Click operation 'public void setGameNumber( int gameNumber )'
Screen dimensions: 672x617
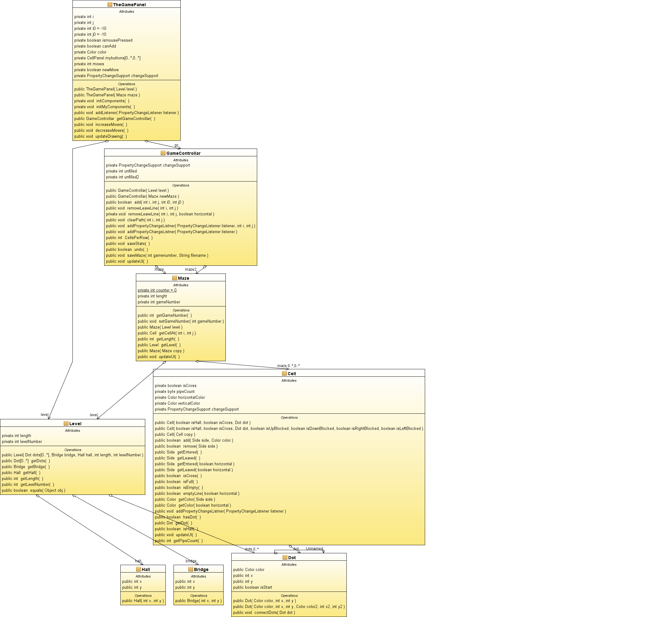point(181,321)
